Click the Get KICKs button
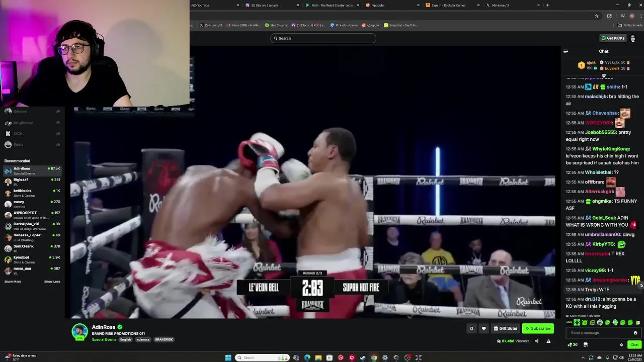Screen dimensions: 644x362 tap(612, 38)
